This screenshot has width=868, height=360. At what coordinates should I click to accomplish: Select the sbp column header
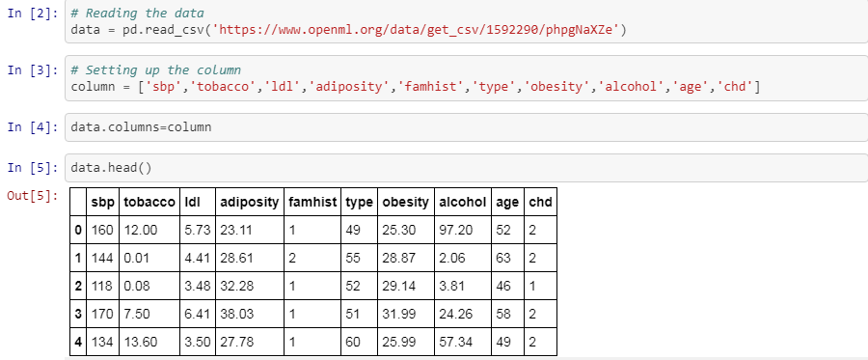coord(102,202)
